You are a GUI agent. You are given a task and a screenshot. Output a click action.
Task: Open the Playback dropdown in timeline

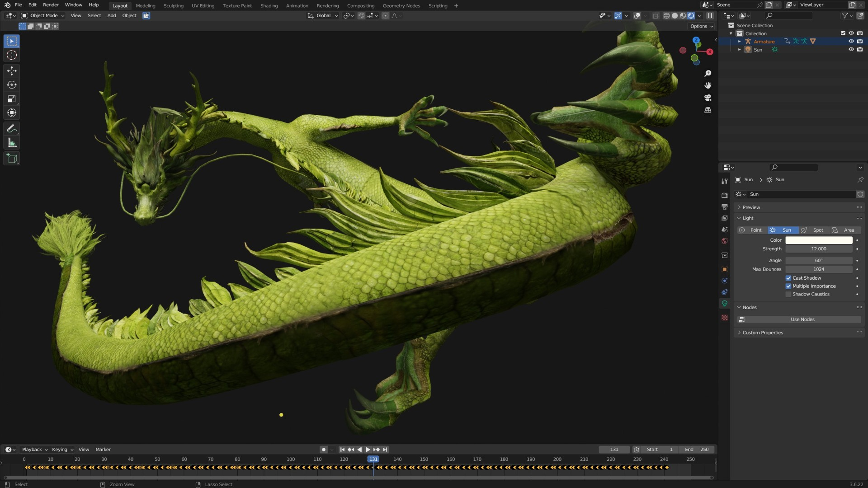pos(34,450)
